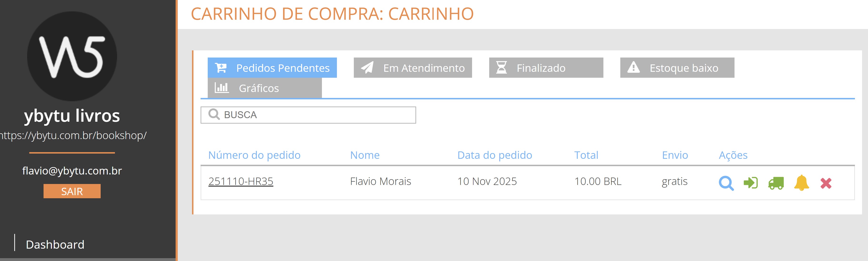The height and width of the screenshot is (261, 868).
Task: Open order number 251110-HR35 link
Action: 241,181
